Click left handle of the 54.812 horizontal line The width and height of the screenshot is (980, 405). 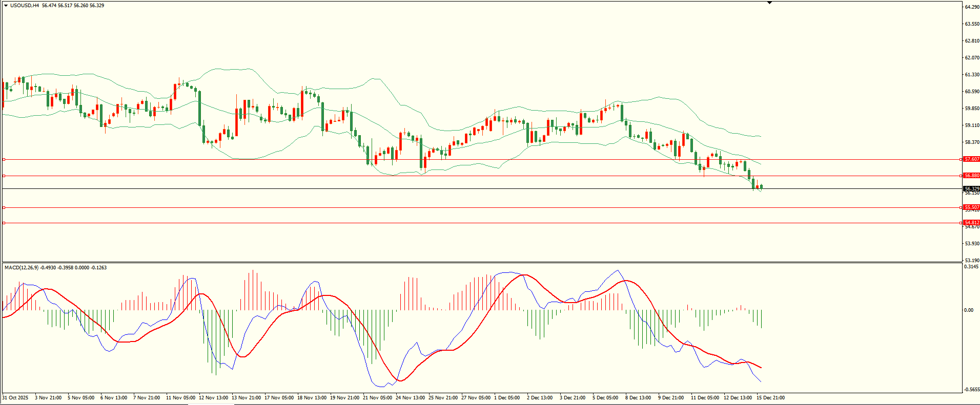[4, 223]
